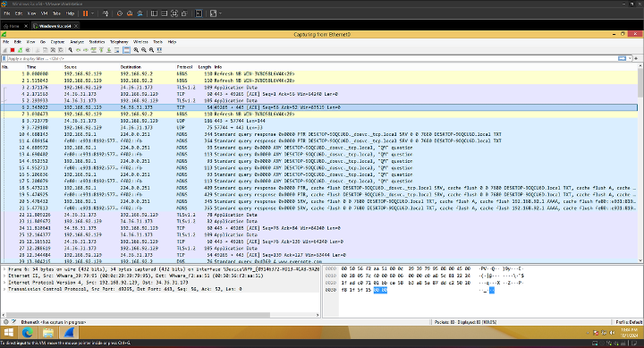Image resolution: width=644 pixels, height=348 pixels.
Task: Open VMware console view icon
Action: [199, 13]
